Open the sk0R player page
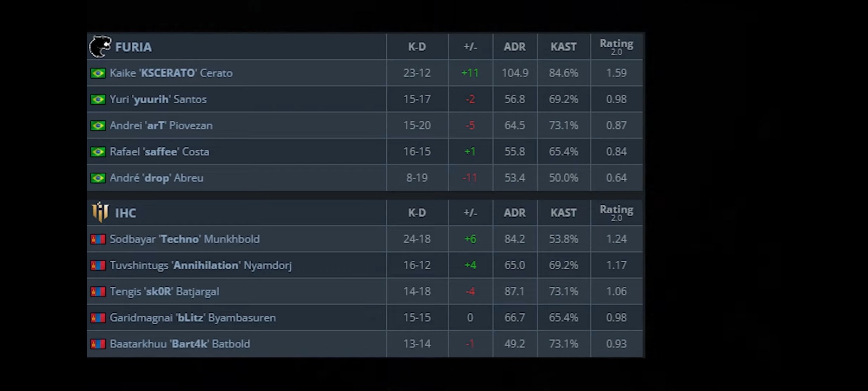 tap(164, 292)
